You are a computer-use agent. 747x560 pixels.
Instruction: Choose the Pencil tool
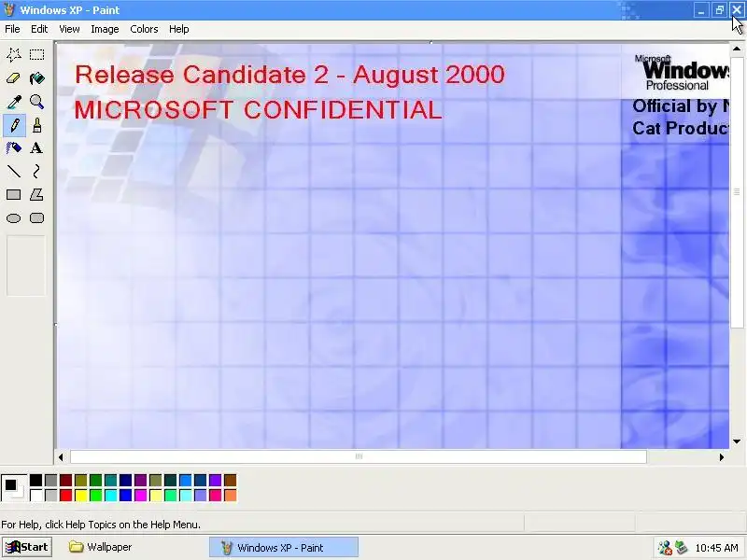pos(14,125)
